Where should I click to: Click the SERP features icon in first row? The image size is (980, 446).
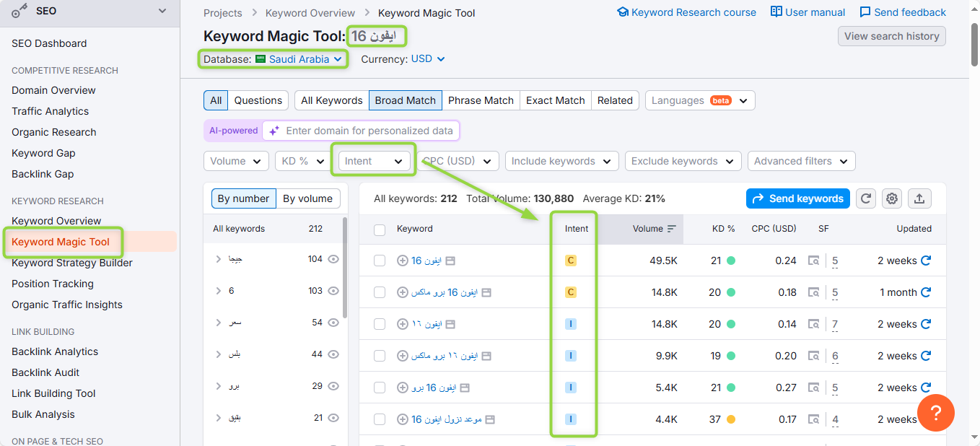[x=813, y=261]
